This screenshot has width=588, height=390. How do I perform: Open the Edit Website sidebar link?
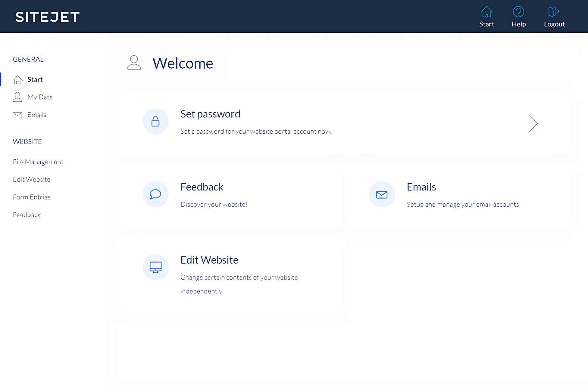31,179
